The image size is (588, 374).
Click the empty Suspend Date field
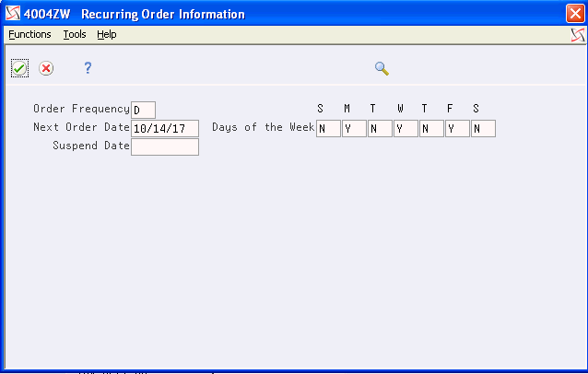(165, 146)
